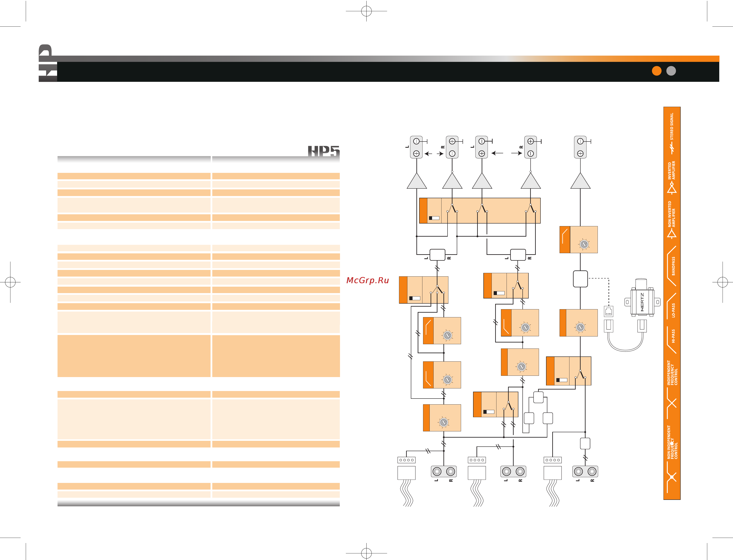Click the NON INDEPENDENT FREQUENCY CONTROL label
Viewport: 733px width, 560px height.
pos(672,442)
